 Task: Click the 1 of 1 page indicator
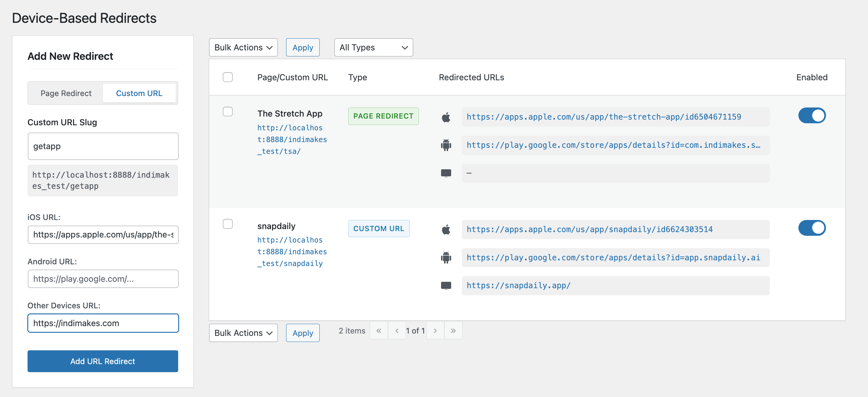click(x=415, y=330)
